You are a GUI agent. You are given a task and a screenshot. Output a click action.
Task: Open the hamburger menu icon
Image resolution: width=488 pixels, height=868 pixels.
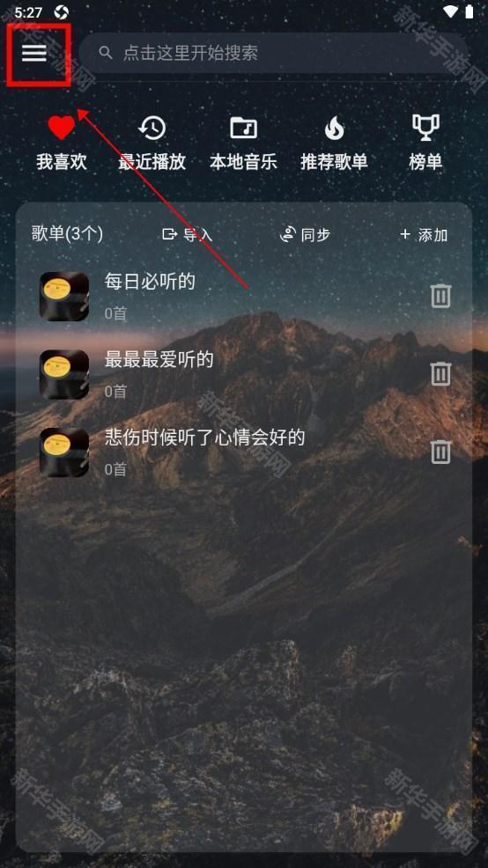[x=33, y=53]
